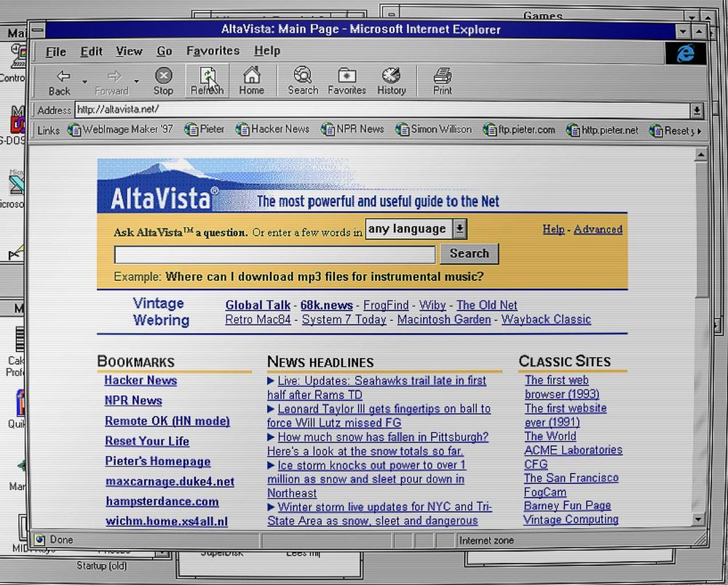Open the Back button history dropdown arrow
This screenshot has width=728, height=585.
pyautogui.click(x=84, y=81)
